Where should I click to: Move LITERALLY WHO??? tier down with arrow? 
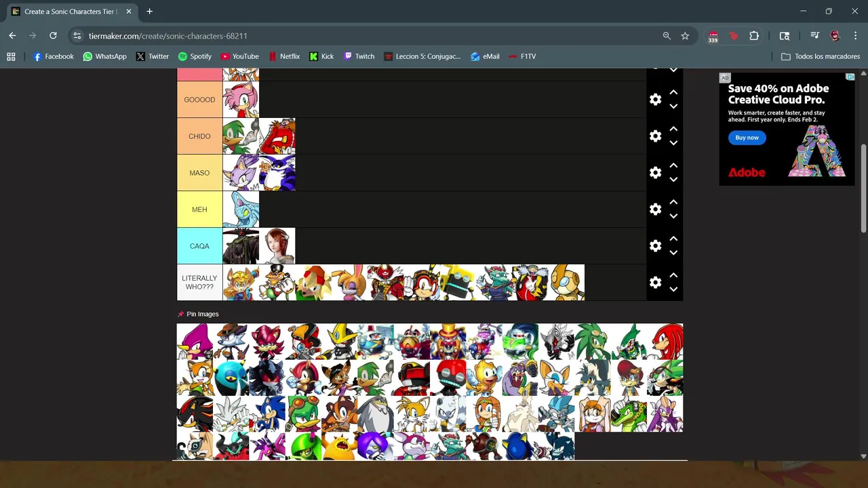pyautogui.click(x=673, y=289)
